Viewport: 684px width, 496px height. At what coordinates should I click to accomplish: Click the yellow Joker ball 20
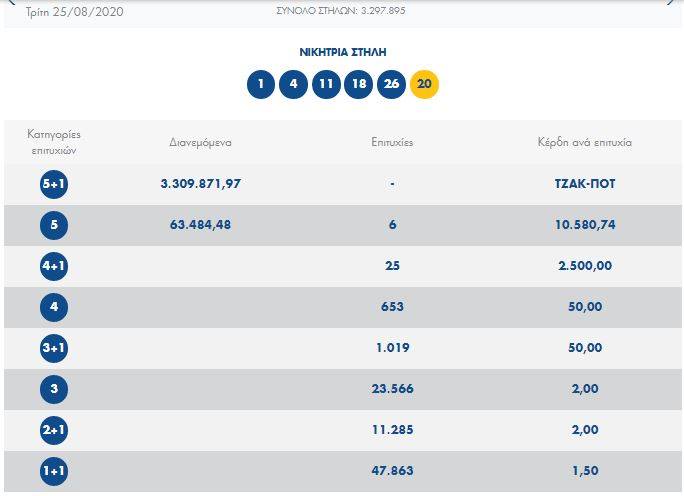(424, 84)
